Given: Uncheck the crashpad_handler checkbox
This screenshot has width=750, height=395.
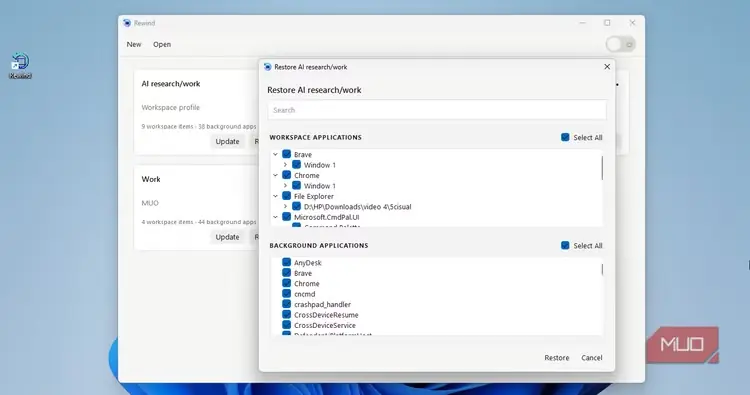Looking at the screenshot, I should click(x=287, y=304).
